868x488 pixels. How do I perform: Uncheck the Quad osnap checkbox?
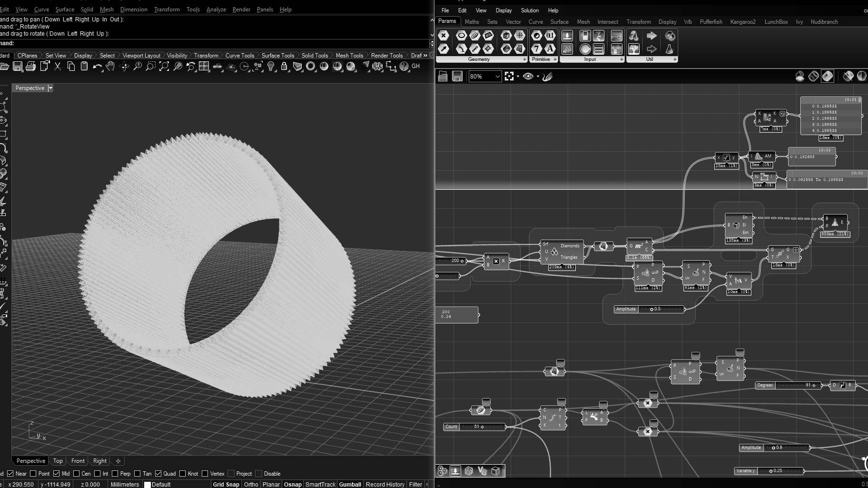[x=158, y=474]
